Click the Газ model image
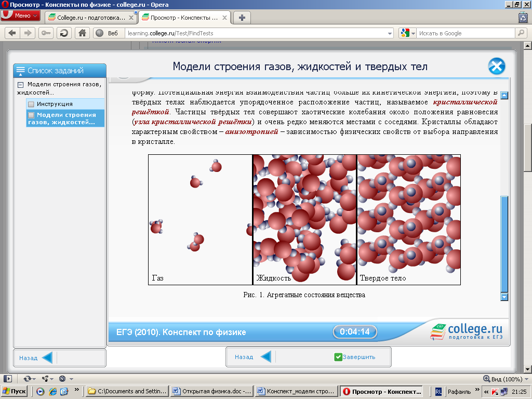Screen dimensions: 532x399 pyautogui.click(x=201, y=220)
